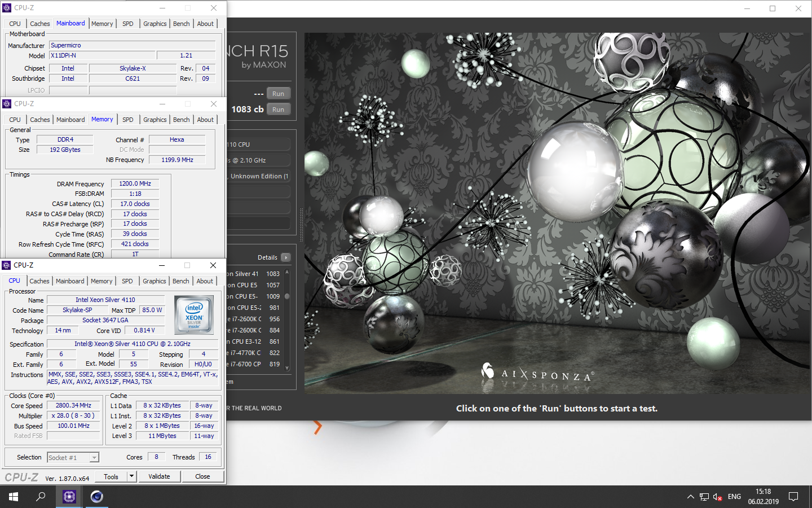Show hidden system tray icons

point(690,497)
